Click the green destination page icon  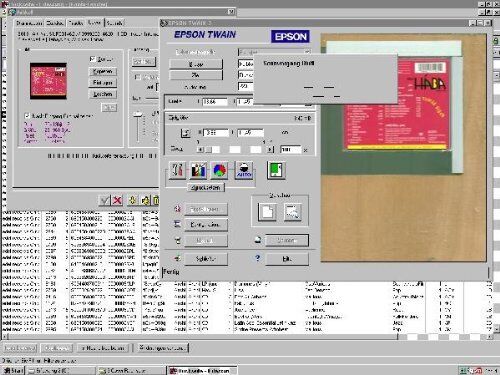276,170
